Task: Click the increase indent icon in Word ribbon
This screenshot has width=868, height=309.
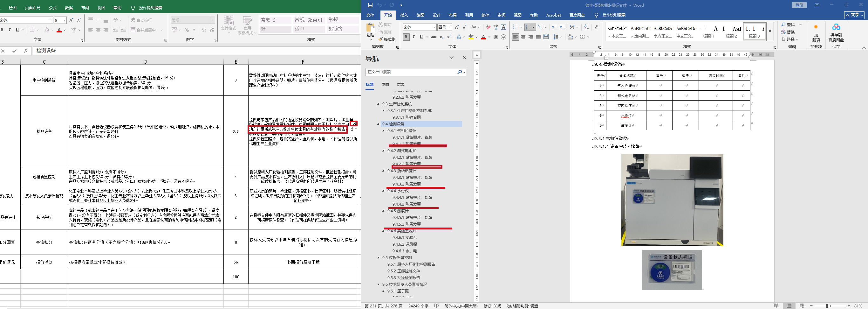Action: (x=562, y=27)
